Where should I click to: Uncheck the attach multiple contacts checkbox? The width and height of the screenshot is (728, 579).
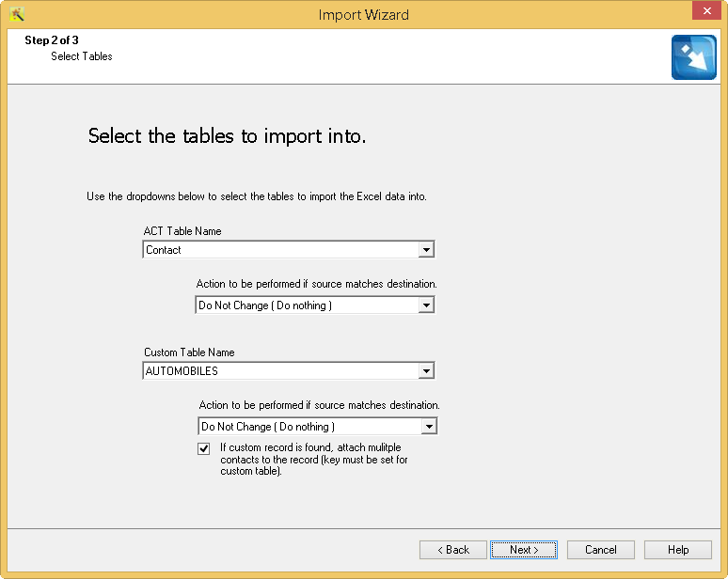tap(204, 448)
